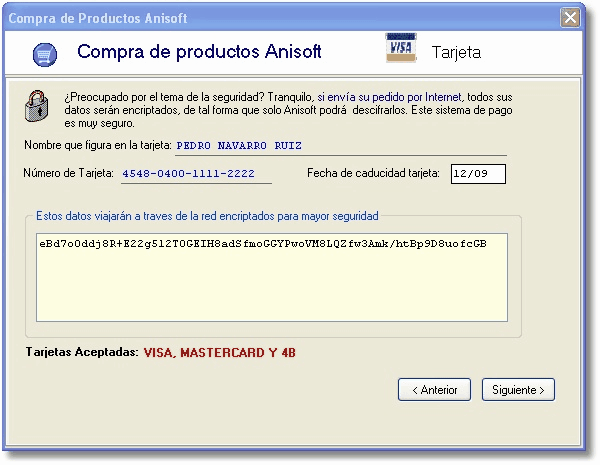Click 'Número de Tarjeta:' label
The height and width of the screenshot is (465, 600).
68,173
